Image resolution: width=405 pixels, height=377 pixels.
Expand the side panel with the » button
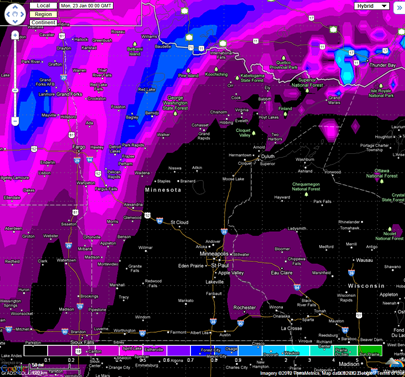399,8
